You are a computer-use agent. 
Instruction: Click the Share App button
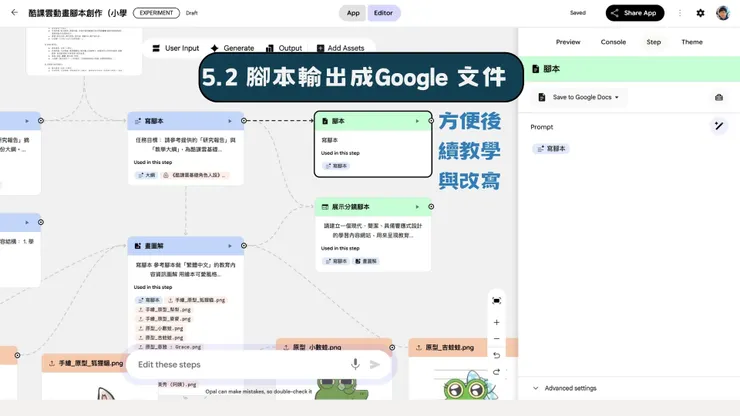635,13
